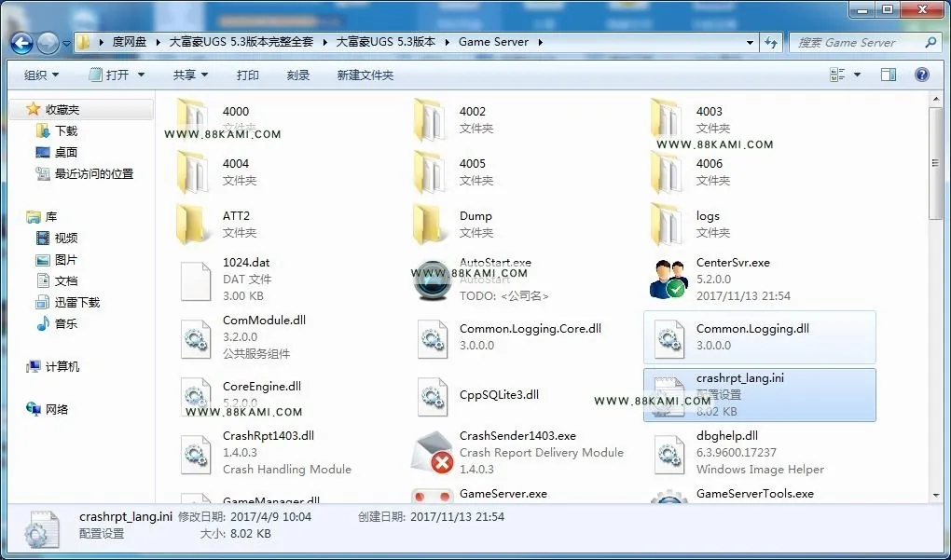Click the blue help question-mark icon
Viewport: 951px width, 560px height.
click(x=922, y=75)
